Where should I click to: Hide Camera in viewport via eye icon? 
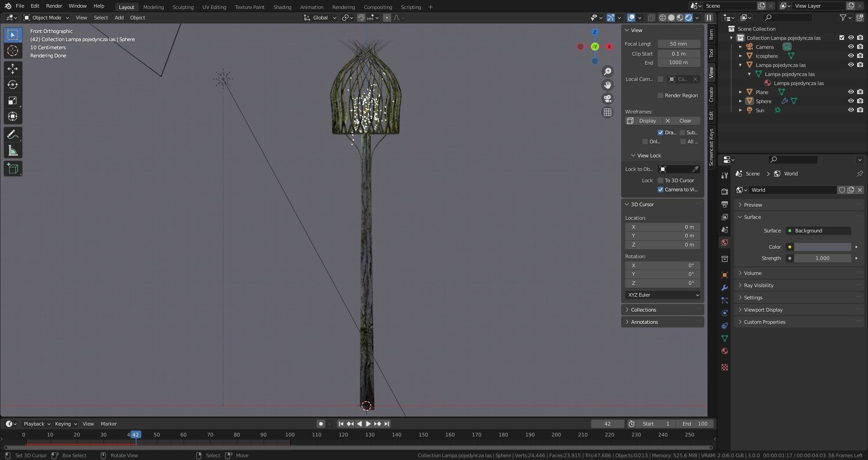(x=851, y=47)
